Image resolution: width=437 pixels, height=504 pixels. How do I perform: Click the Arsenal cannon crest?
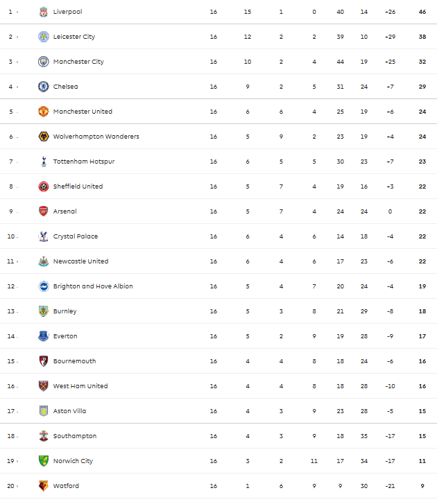(44, 211)
